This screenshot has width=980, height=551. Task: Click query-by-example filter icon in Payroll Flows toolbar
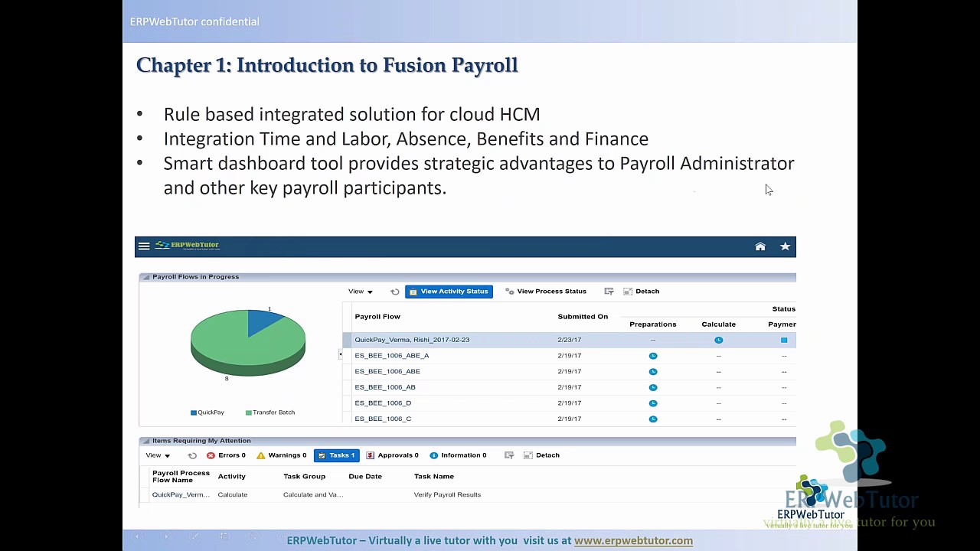click(609, 292)
